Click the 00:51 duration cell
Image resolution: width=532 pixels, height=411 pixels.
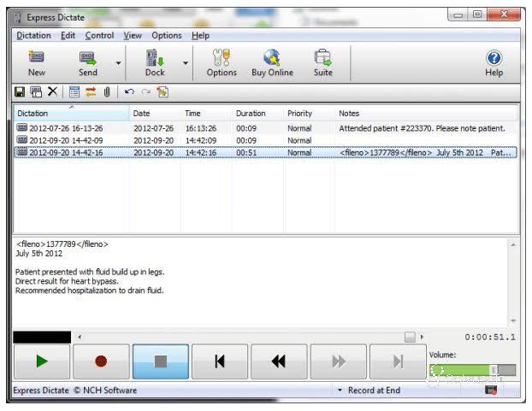pyautogui.click(x=246, y=153)
